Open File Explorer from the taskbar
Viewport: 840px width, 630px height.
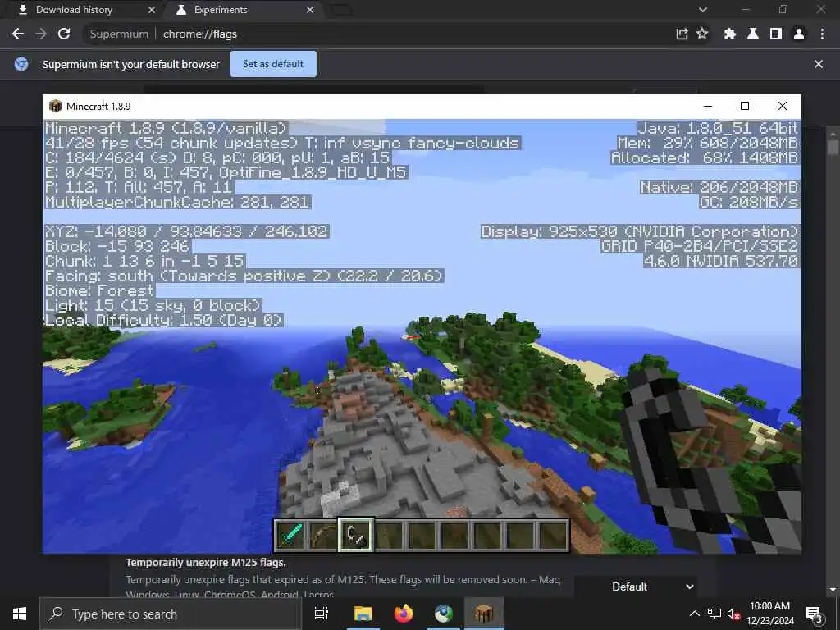pyautogui.click(x=363, y=614)
